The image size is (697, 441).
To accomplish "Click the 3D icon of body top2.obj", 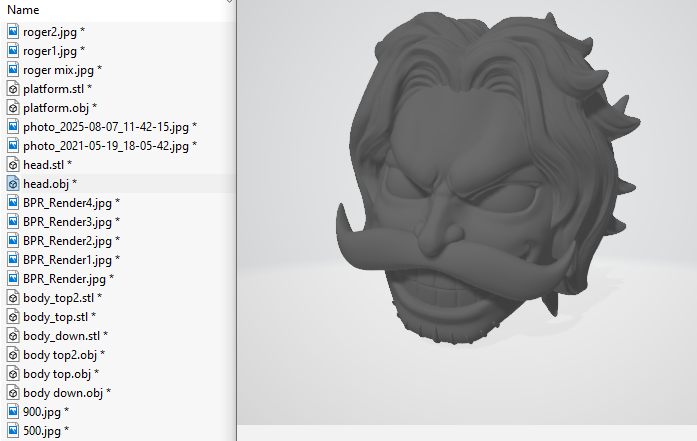I will (x=13, y=355).
